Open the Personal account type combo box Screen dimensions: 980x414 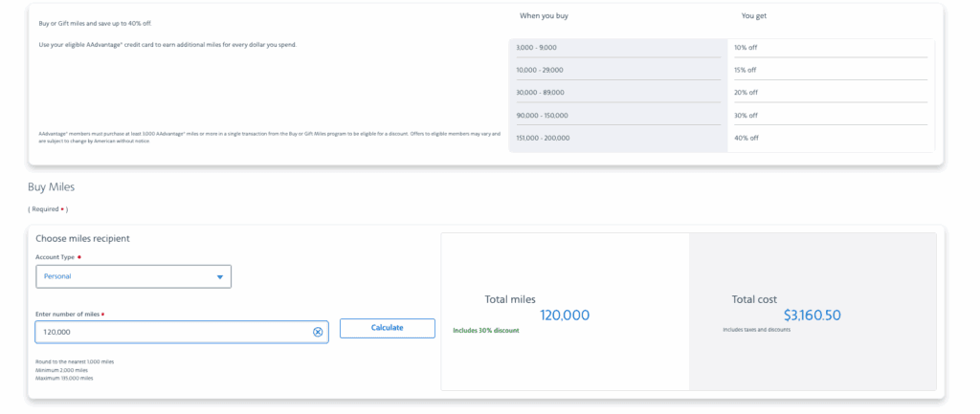click(x=133, y=276)
